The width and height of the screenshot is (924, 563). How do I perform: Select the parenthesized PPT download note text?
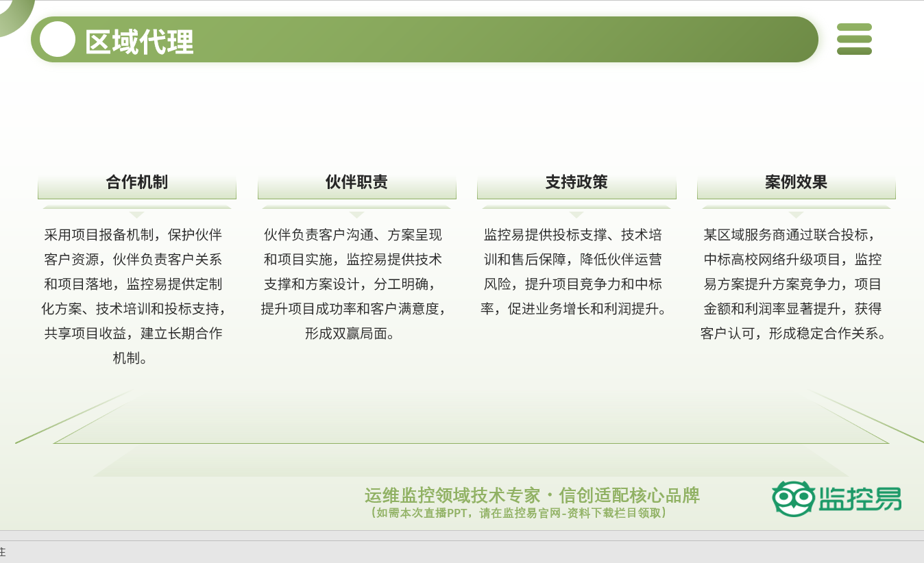tap(518, 513)
